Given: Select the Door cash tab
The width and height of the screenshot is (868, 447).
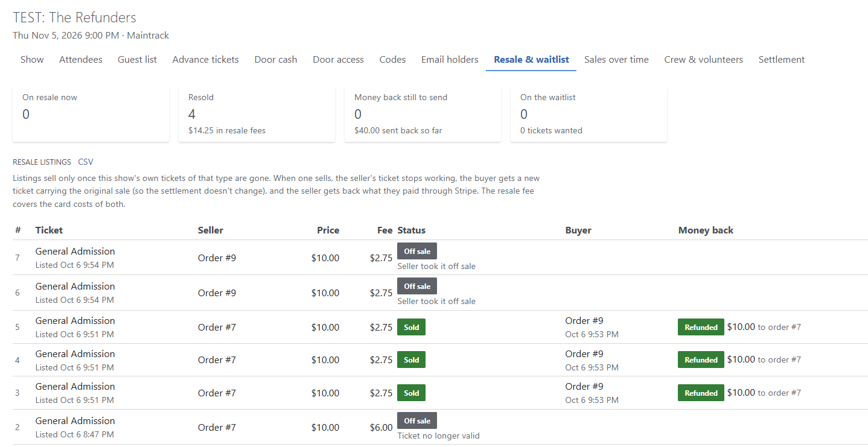Looking at the screenshot, I should [276, 60].
